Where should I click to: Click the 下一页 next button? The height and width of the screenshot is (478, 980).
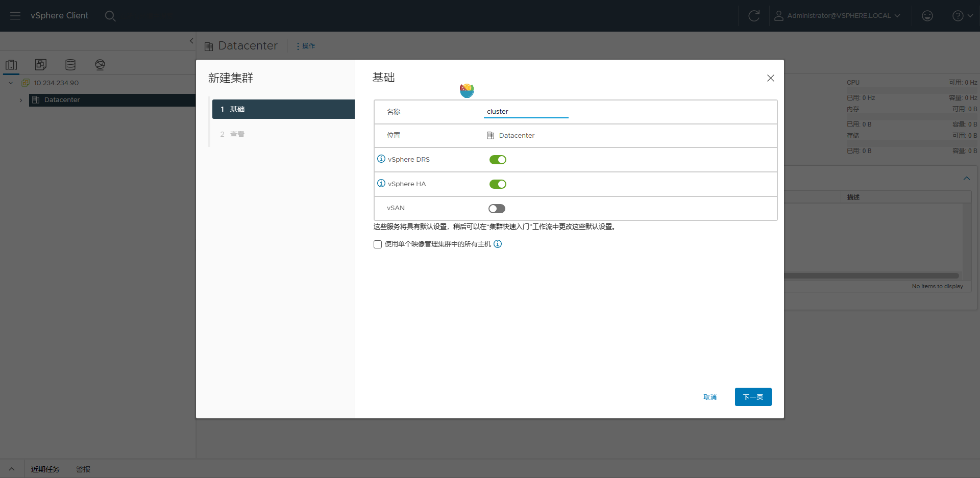point(753,397)
